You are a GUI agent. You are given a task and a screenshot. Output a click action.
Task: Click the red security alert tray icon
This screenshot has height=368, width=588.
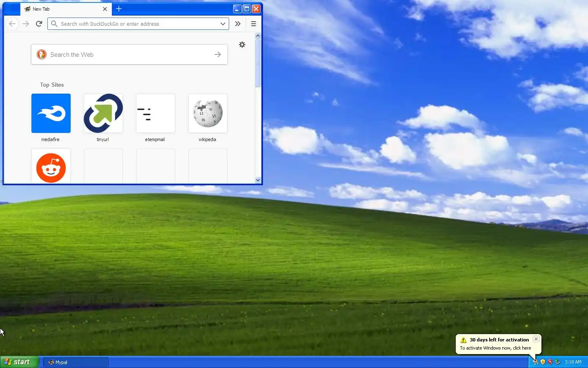point(550,362)
